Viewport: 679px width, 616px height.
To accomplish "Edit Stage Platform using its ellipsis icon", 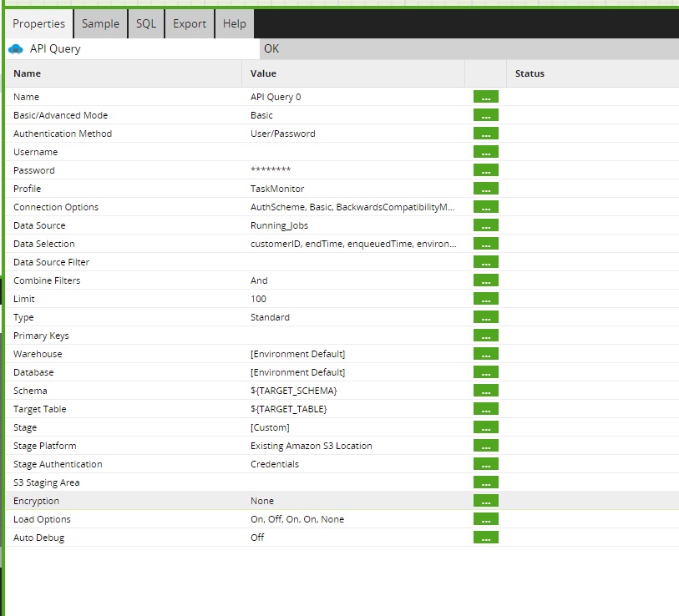I will (485, 445).
